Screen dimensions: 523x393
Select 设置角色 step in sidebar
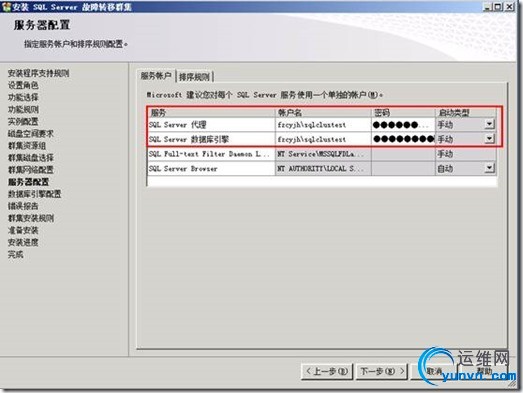[23, 85]
